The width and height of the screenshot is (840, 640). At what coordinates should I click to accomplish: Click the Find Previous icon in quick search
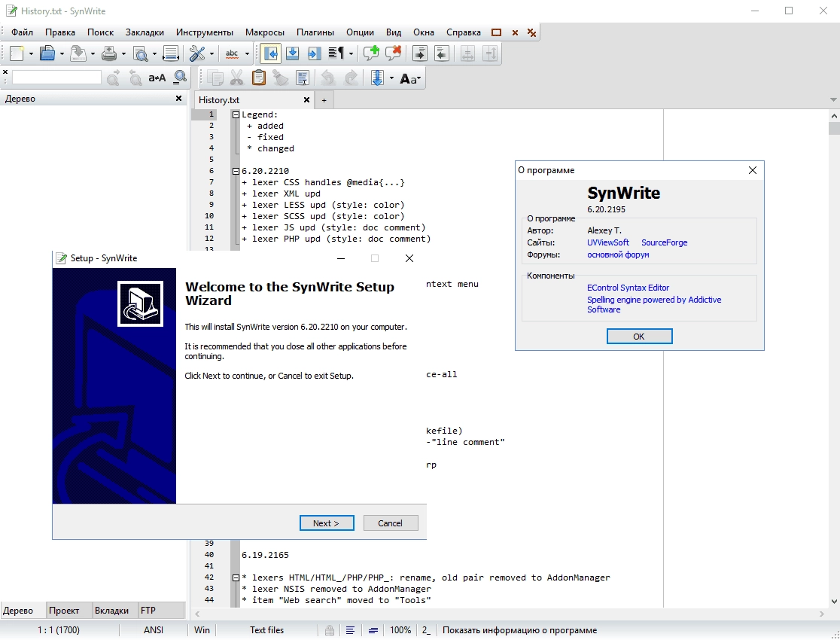point(135,78)
